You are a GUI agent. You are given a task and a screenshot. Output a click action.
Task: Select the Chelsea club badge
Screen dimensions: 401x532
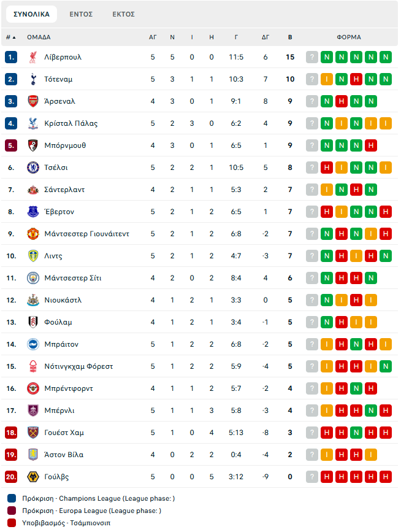[33, 168]
